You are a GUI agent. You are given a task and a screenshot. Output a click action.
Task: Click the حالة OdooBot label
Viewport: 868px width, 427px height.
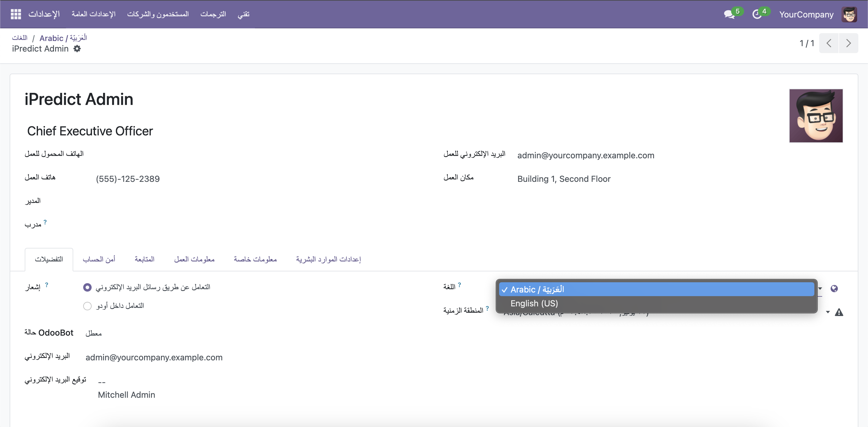coord(49,333)
